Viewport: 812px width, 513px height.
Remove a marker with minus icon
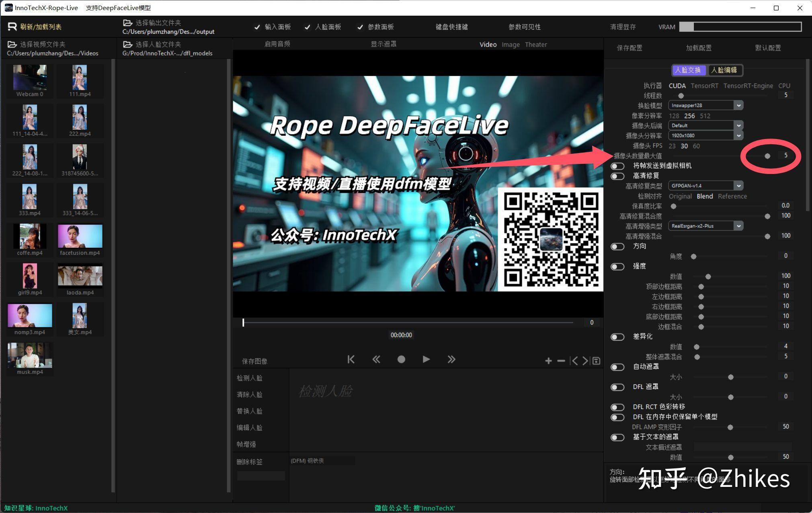tap(561, 361)
